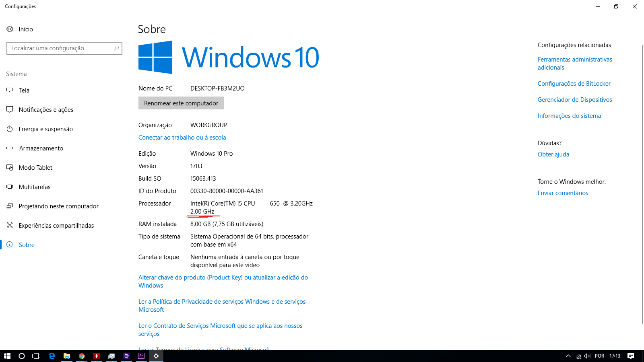The width and height of the screenshot is (644, 362).
Task: Click the Multitarefas icon
Action: (10, 187)
